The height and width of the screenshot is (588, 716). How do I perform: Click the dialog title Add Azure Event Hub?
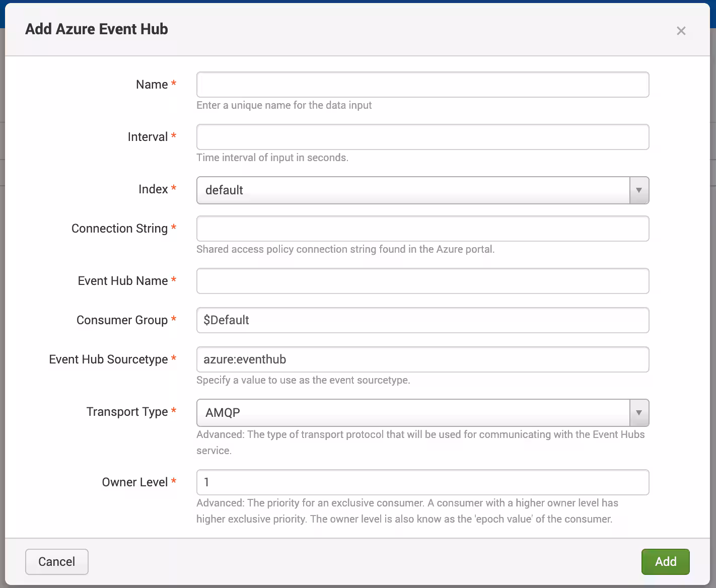[x=97, y=29]
